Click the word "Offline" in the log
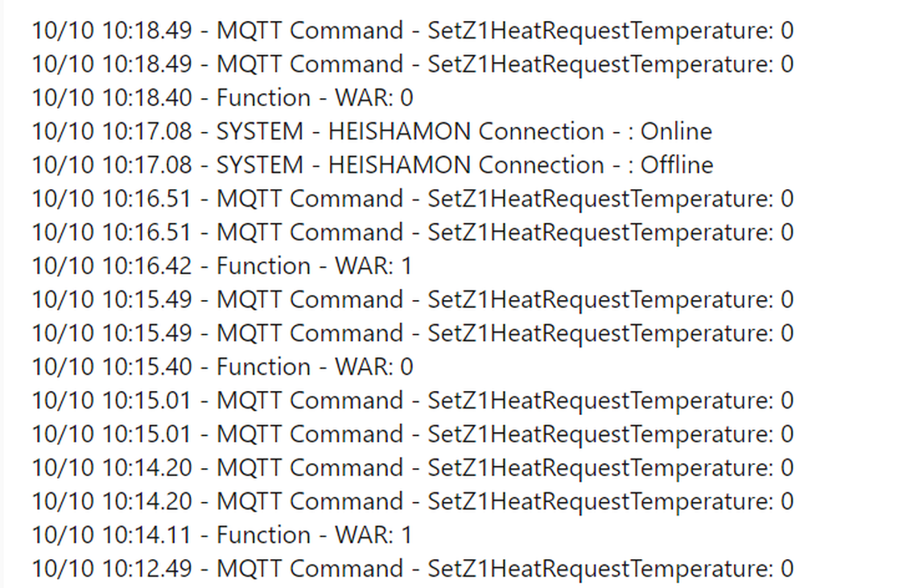This screenshot has height=588, width=911. [677, 165]
